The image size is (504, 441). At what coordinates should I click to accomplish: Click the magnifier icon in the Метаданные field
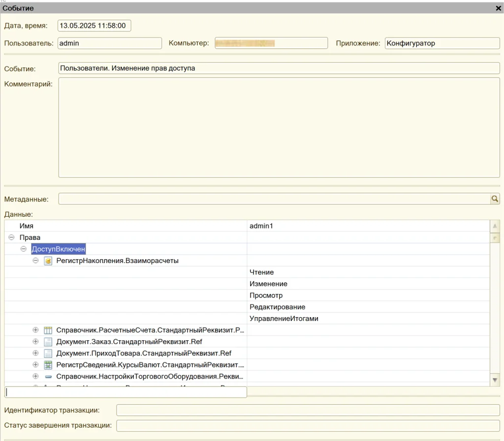[x=495, y=199]
